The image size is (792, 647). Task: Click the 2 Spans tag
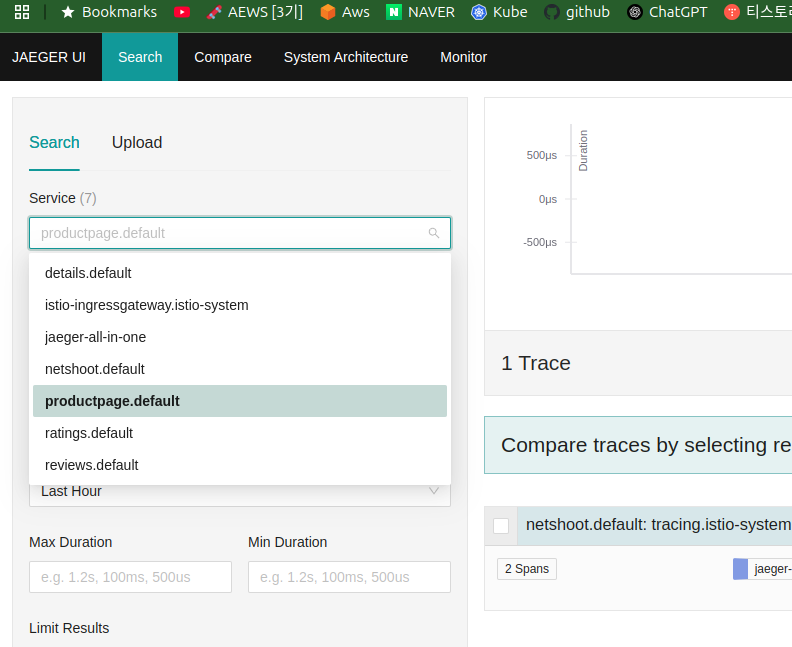coord(527,569)
